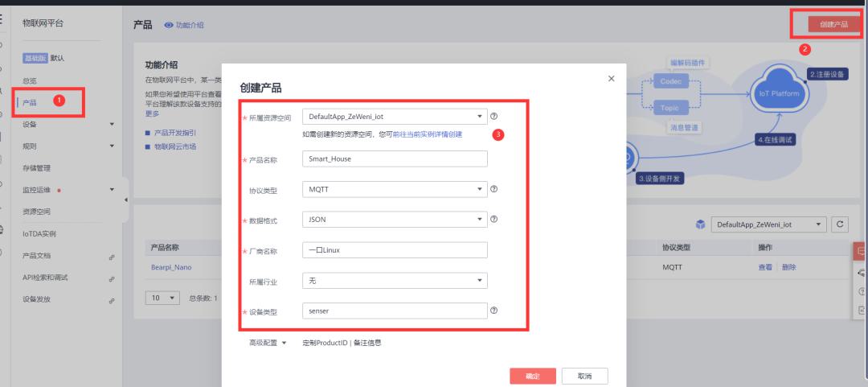Open 产品文档 in the sidebar

coord(36,256)
